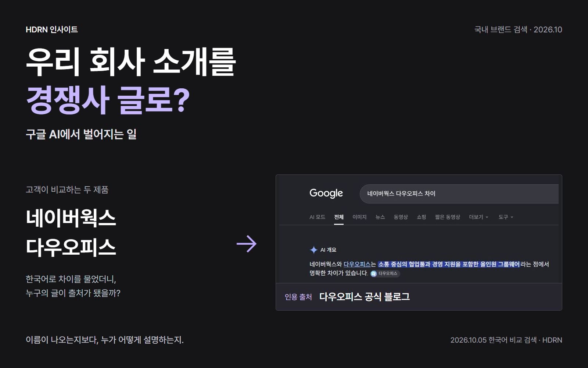The width and height of the screenshot is (588, 368).
Task: Click the 다우오피스 source chip
Action: (385, 273)
